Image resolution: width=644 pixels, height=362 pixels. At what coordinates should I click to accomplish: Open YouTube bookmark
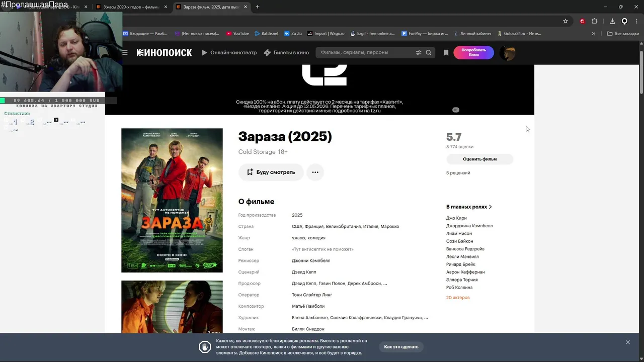(237, 34)
